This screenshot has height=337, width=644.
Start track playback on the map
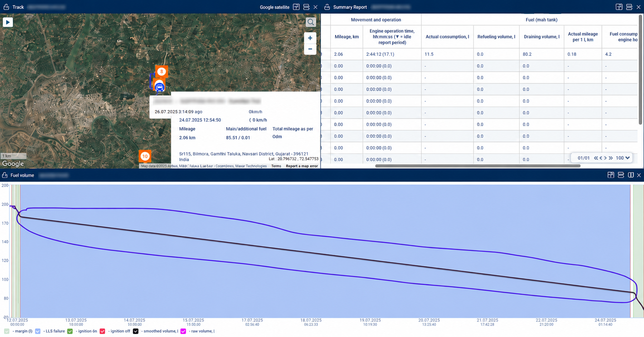[x=8, y=22]
